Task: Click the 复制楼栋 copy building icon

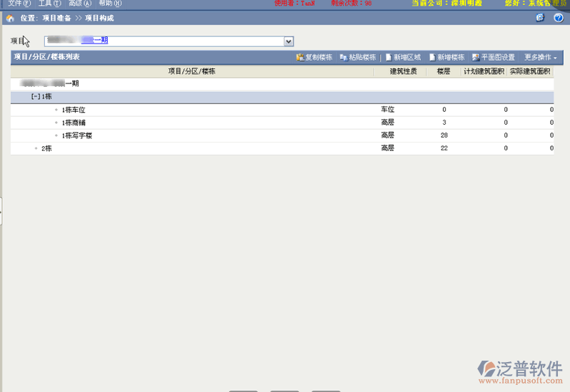Action: (300, 57)
